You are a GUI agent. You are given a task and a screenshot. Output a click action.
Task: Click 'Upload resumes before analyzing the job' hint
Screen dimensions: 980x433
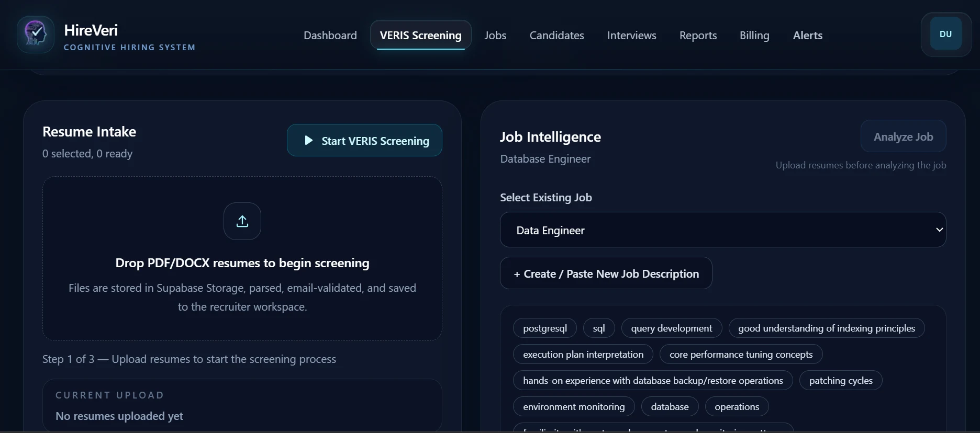tap(861, 165)
